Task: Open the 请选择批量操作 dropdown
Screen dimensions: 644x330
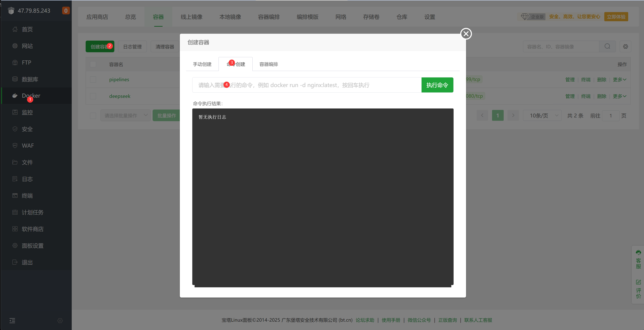Action: tap(126, 115)
